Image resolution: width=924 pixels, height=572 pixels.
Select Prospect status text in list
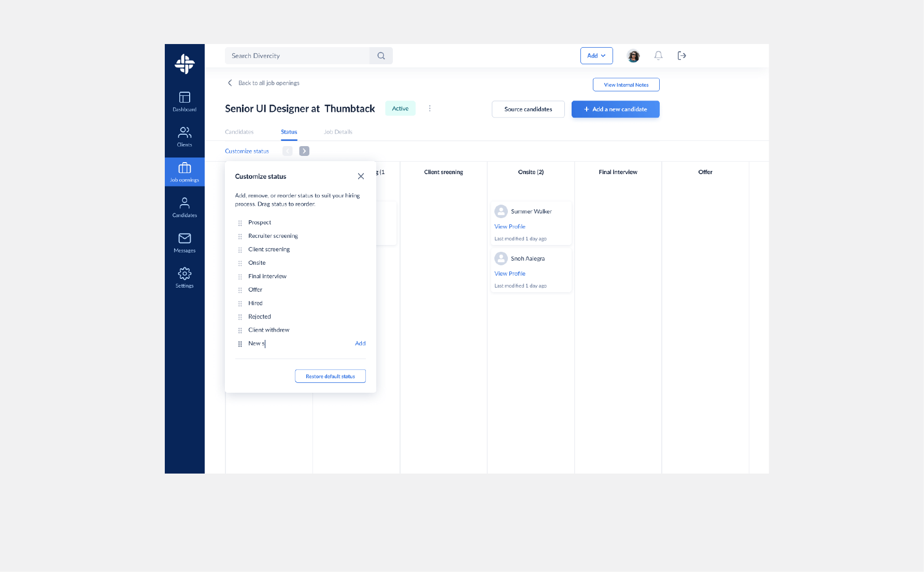[260, 222]
